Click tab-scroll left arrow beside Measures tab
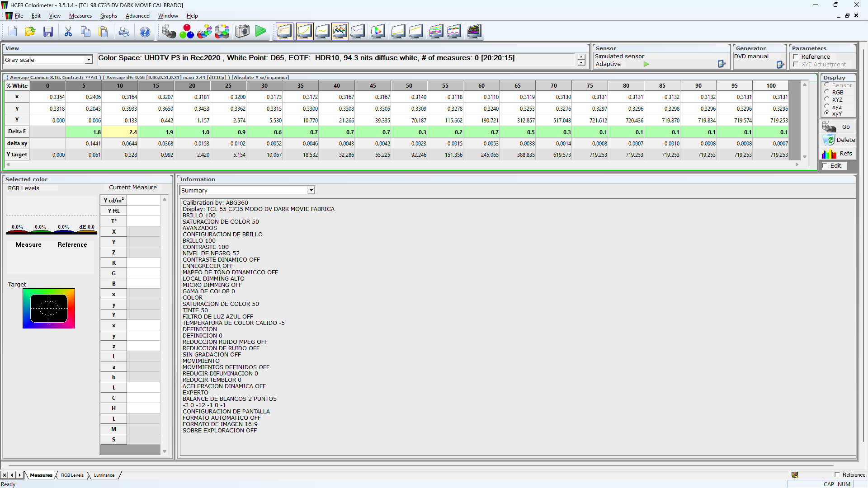This screenshot has height=488, width=868. tap(12, 475)
